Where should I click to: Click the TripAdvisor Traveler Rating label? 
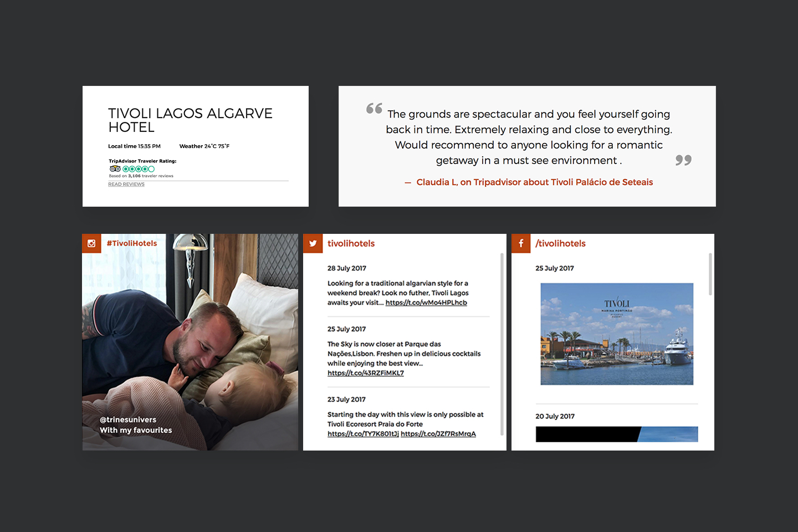pos(142,161)
